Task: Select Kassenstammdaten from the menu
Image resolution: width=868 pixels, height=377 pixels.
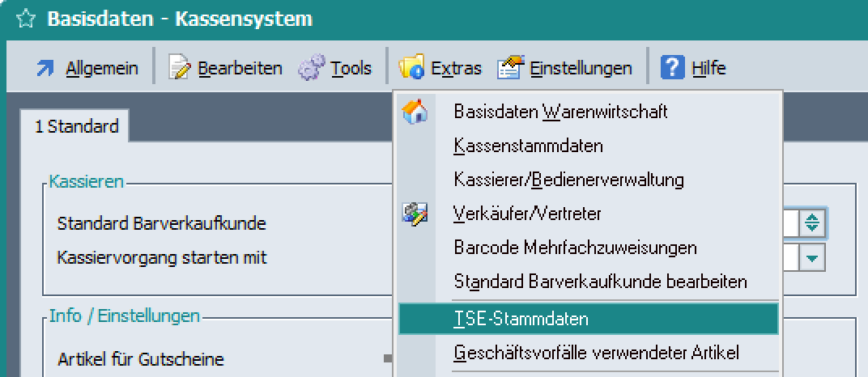Action: click(528, 146)
